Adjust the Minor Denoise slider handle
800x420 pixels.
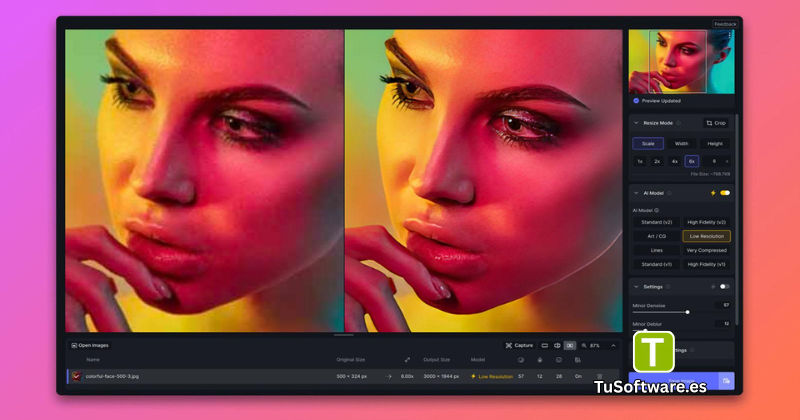click(688, 312)
